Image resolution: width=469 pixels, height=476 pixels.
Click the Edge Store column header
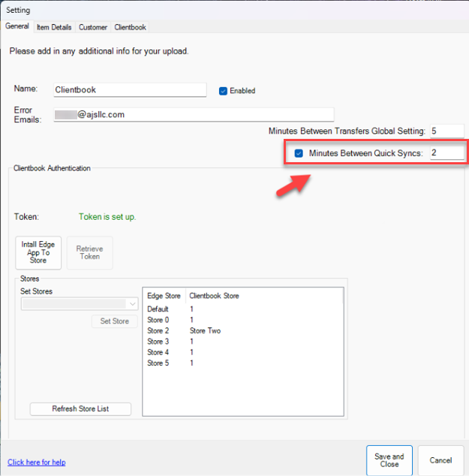click(164, 296)
